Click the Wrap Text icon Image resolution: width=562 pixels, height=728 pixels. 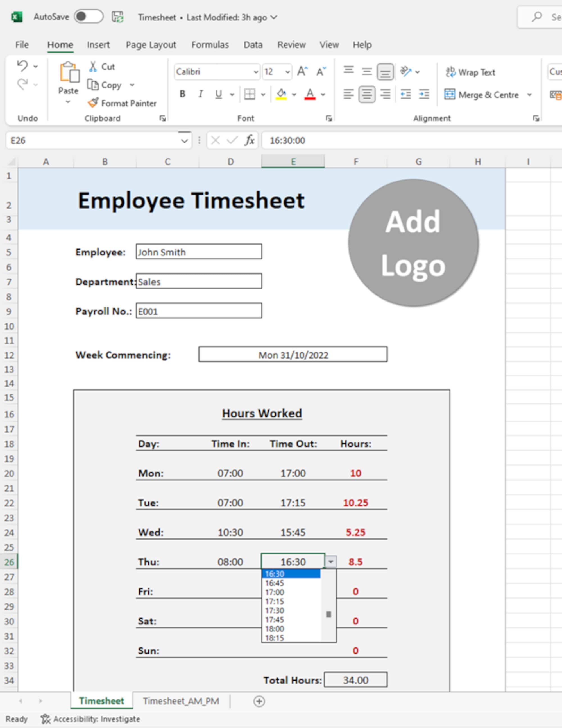[x=471, y=72]
